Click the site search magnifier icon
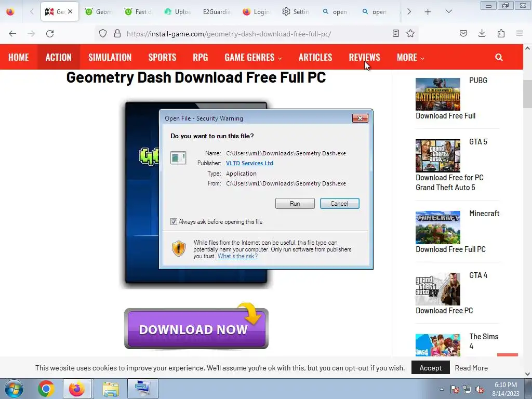Screen dimensions: 532x399 click(499, 57)
